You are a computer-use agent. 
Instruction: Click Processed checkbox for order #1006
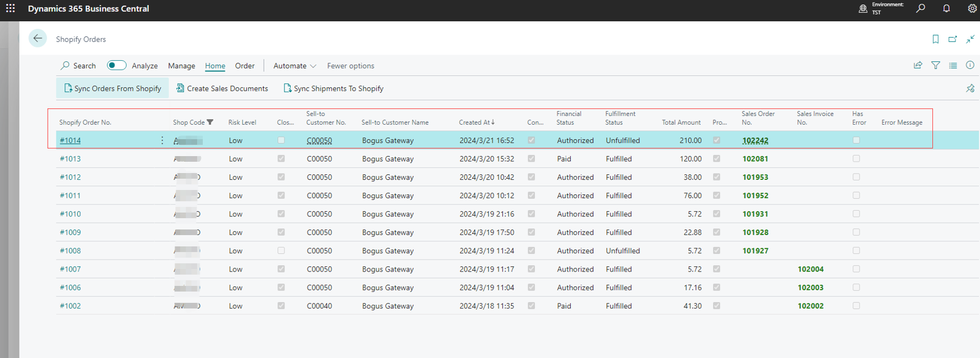pyautogui.click(x=717, y=287)
